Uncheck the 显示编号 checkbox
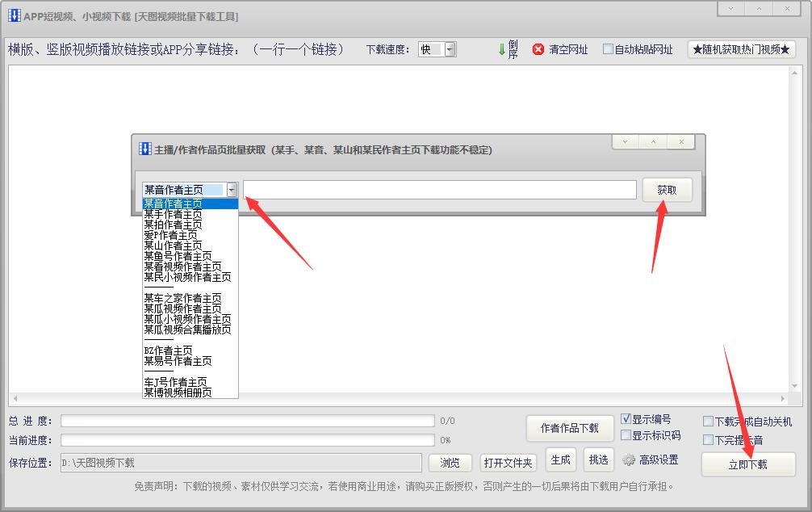812x512 pixels. 627,418
